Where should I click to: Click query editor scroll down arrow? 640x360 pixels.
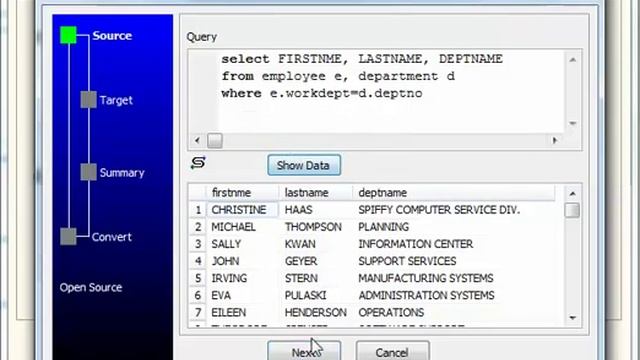[x=573, y=123]
